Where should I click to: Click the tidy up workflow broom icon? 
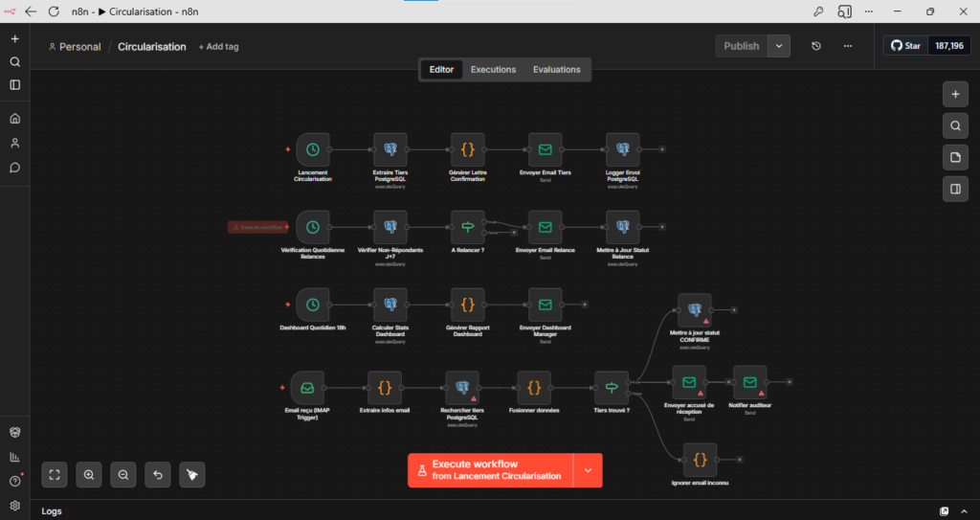coord(191,475)
